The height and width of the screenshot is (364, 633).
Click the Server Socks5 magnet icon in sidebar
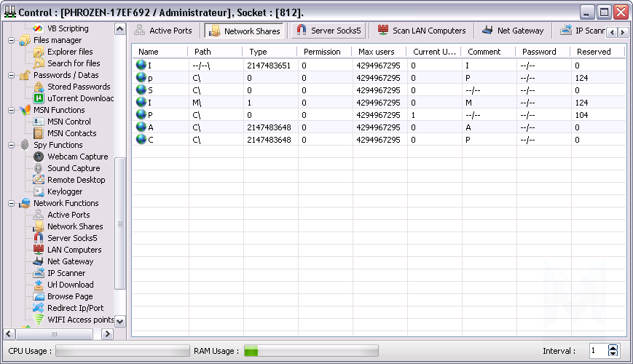coord(39,238)
